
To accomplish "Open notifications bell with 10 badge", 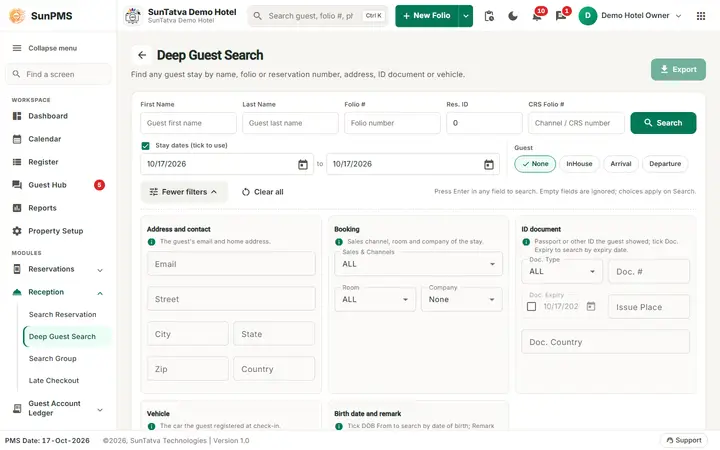I will pos(537,16).
